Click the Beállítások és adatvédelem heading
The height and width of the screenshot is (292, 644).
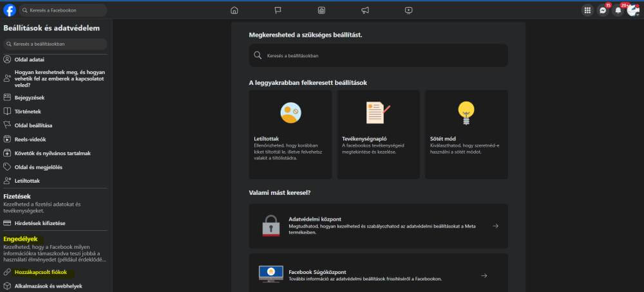point(52,28)
